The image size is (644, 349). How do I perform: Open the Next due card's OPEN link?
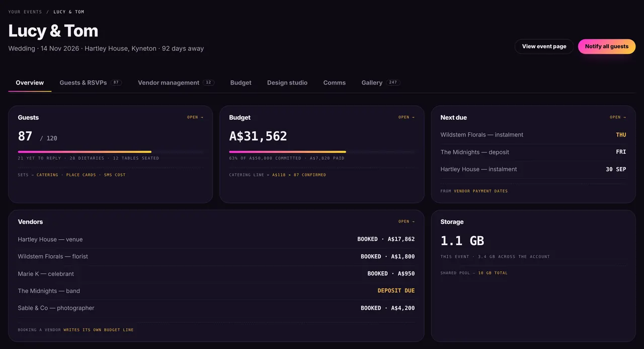(x=618, y=117)
